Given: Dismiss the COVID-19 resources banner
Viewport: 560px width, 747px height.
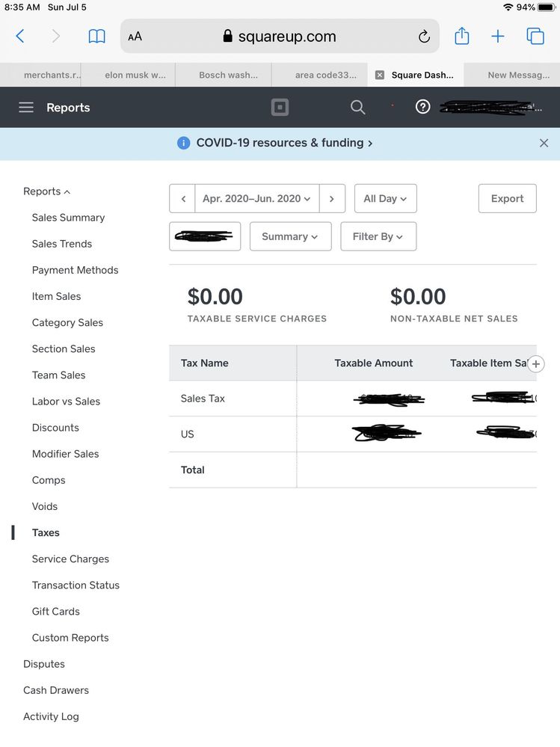Looking at the screenshot, I should coord(544,143).
